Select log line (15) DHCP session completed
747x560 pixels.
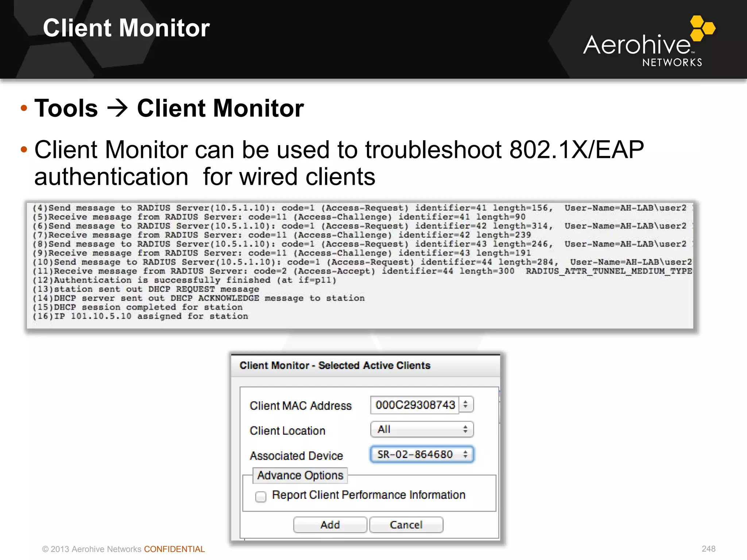pos(138,307)
